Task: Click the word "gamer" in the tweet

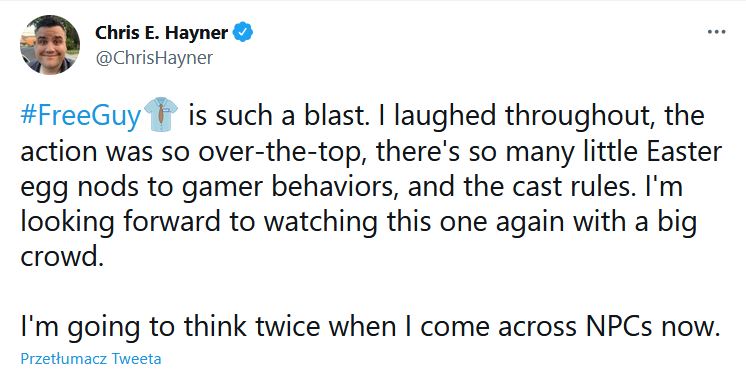Action: coord(222,188)
